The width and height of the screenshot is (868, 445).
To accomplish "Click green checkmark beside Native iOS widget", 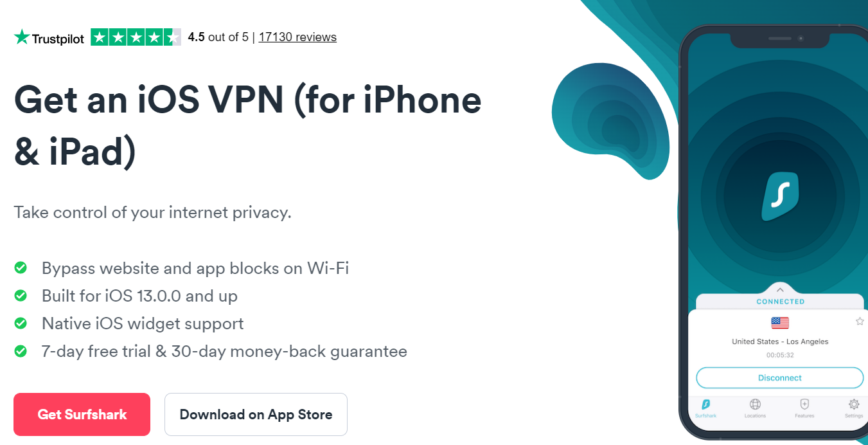I will point(21,323).
